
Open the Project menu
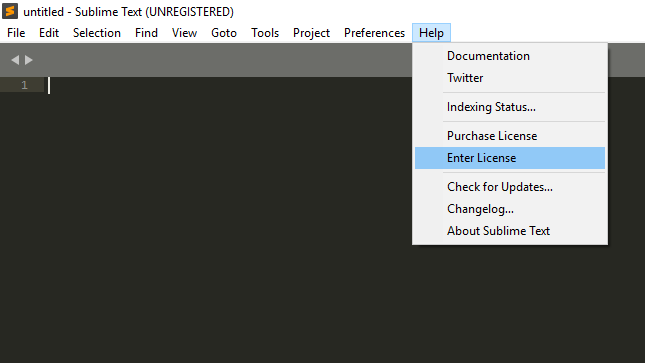tap(311, 33)
